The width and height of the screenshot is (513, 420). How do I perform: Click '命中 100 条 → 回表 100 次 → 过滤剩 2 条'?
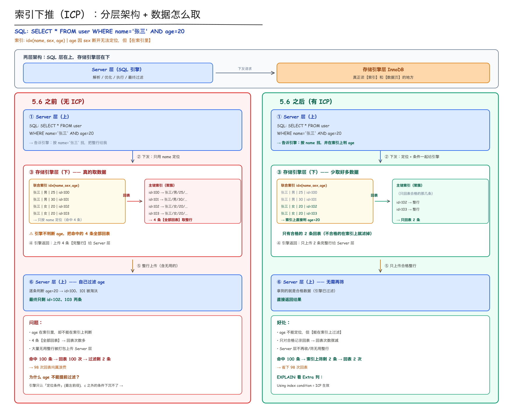(x=70, y=359)
